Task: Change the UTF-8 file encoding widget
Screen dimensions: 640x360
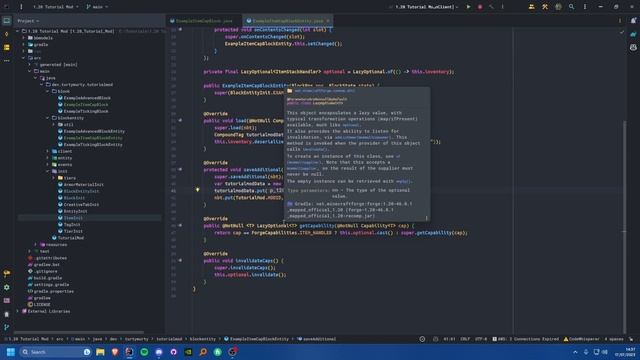Action: pyautogui.click(x=481, y=339)
